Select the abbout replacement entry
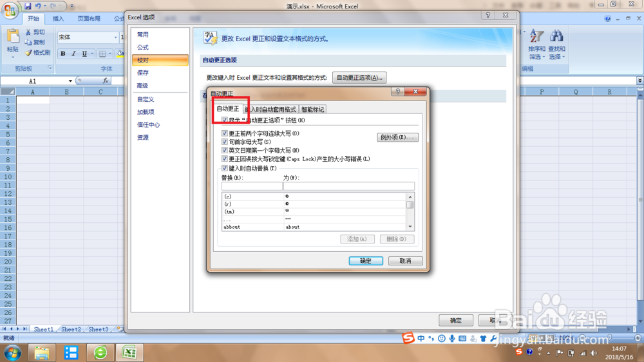 (314, 227)
